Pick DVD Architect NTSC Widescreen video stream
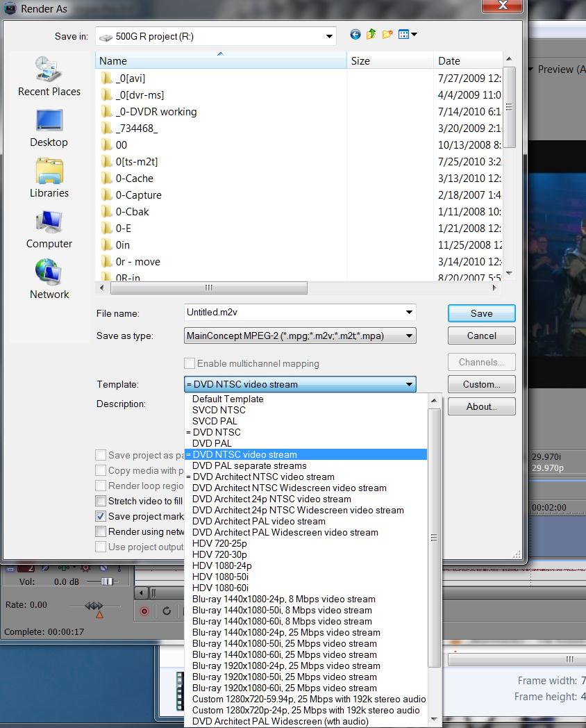Image resolution: width=586 pixels, height=728 pixels. click(x=305, y=488)
